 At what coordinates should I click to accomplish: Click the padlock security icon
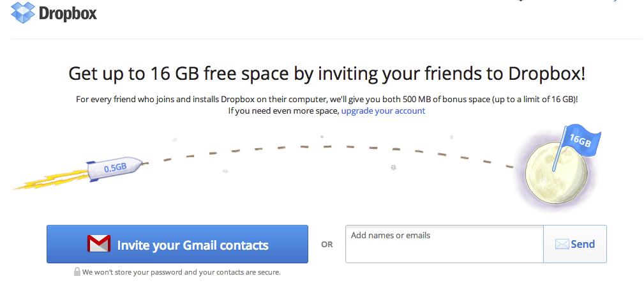pos(77,271)
